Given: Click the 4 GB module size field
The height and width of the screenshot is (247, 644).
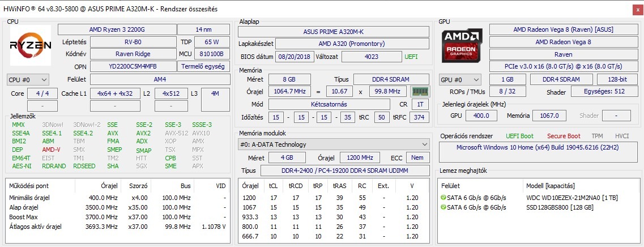Looking at the screenshot, I should pos(287,157).
